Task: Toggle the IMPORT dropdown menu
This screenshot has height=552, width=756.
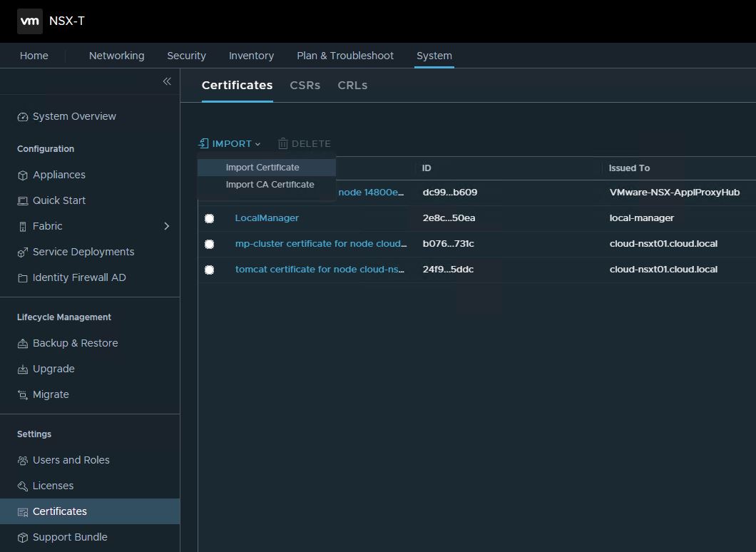Action: [x=230, y=143]
